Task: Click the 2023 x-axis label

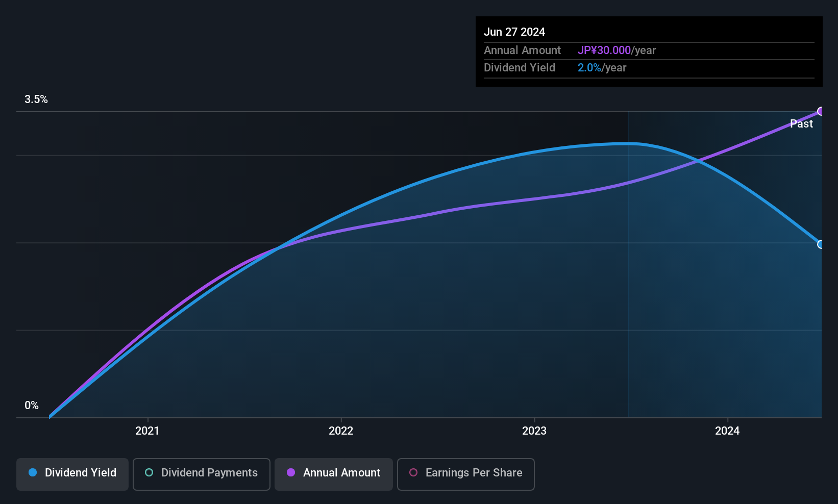Action: coord(534,431)
